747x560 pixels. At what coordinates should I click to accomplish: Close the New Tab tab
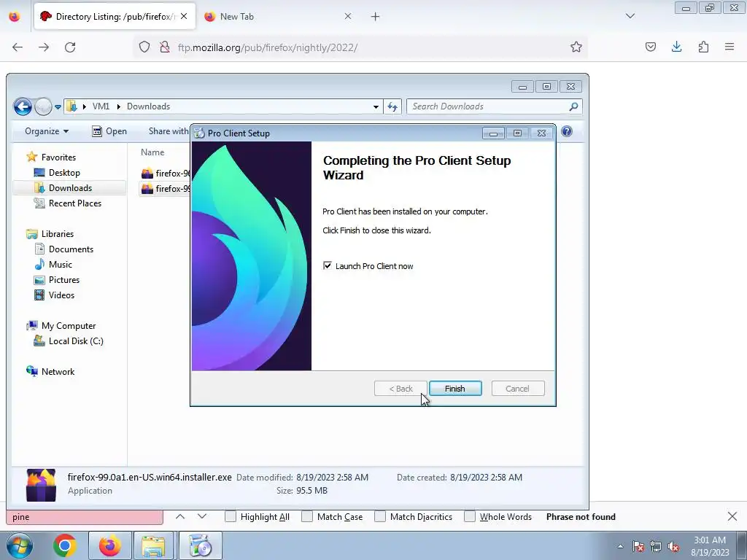pyautogui.click(x=348, y=16)
